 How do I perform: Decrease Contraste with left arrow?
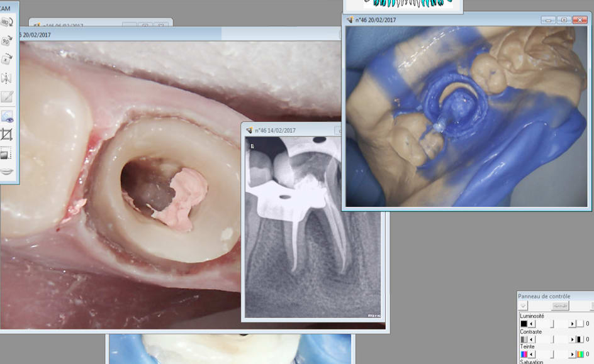point(532,339)
